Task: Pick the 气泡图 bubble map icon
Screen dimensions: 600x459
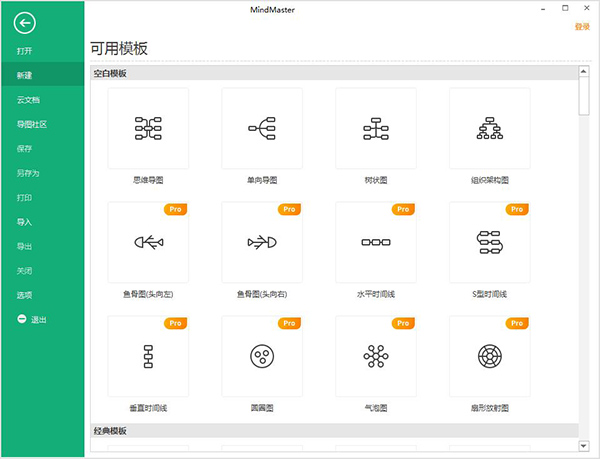Action: [376, 356]
